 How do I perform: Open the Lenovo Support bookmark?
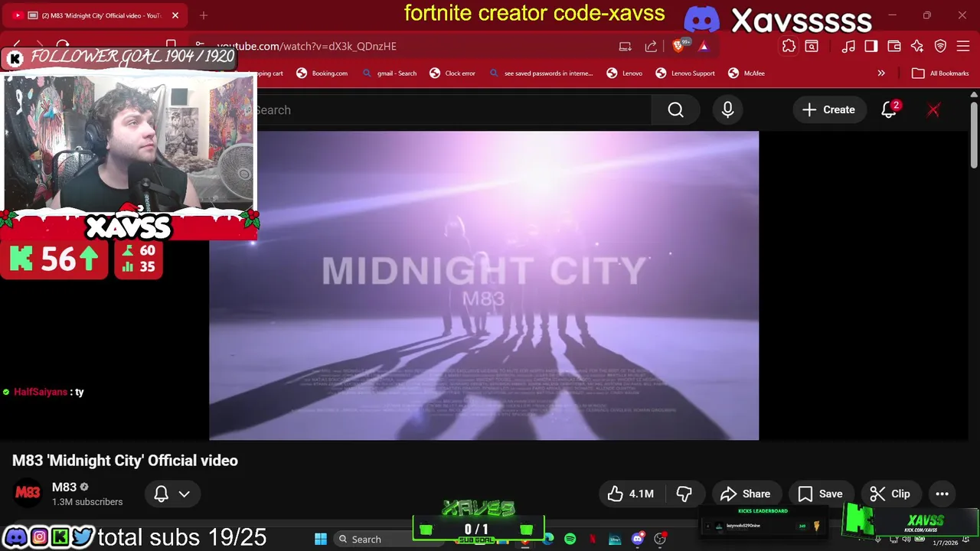click(x=685, y=73)
